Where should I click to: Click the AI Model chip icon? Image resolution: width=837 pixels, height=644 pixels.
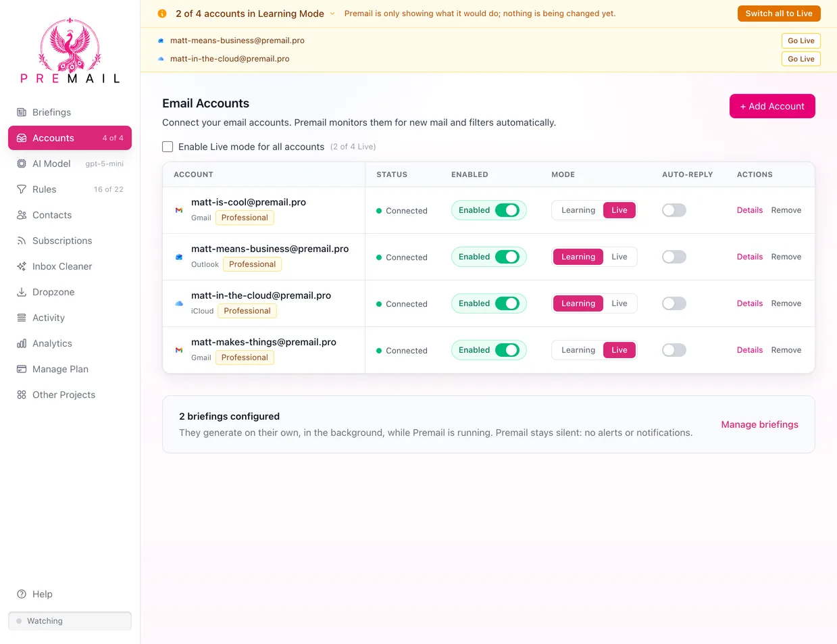(x=22, y=164)
